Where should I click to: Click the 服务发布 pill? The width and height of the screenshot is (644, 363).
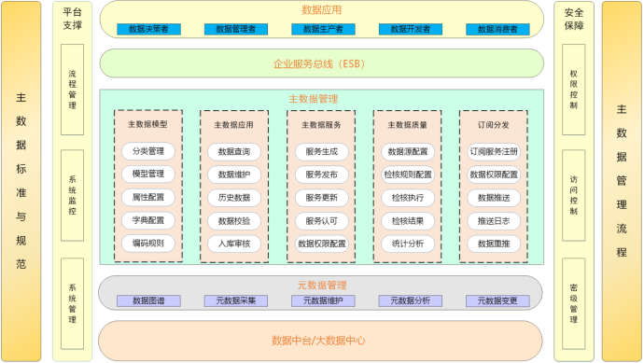(x=322, y=175)
